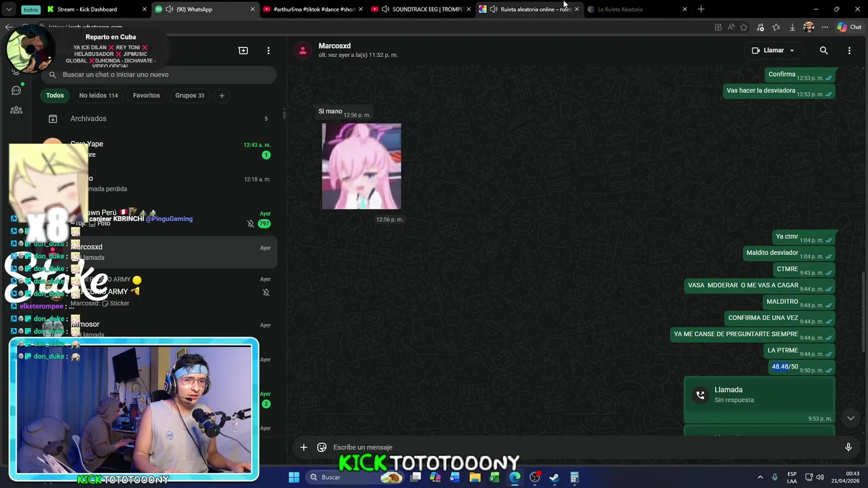Click the Windows taskbar Buscar box
The image size is (868, 488).
(353, 477)
